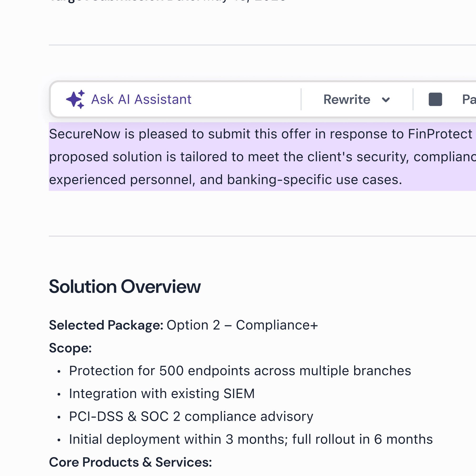The width and height of the screenshot is (476, 476).
Task: Click the partially visible "Pa" block type selector
Action: tap(469, 99)
